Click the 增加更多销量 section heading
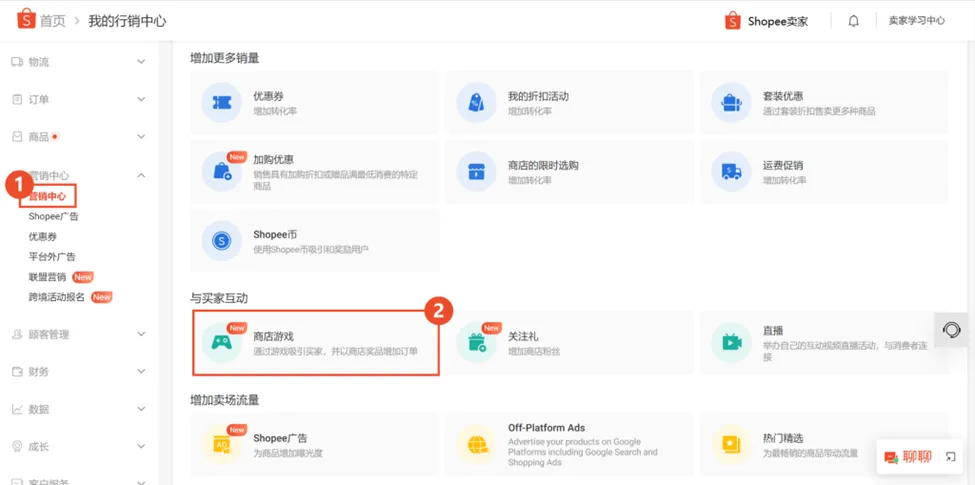Screen dimensions: 975x485 click(224, 58)
